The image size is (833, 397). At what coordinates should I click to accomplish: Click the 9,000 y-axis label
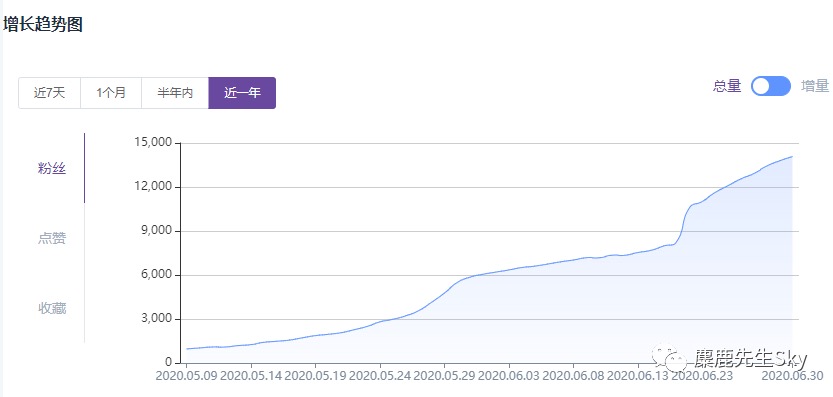click(x=155, y=231)
